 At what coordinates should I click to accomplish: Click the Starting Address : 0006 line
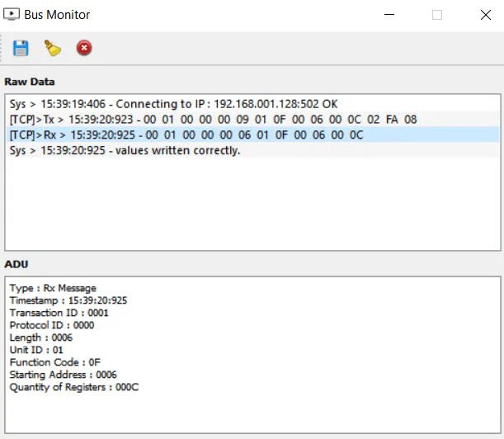(64, 375)
